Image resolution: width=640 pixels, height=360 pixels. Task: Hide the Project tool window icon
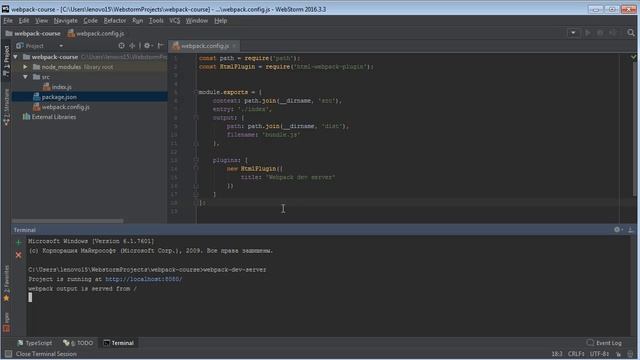[x=161, y=46]
